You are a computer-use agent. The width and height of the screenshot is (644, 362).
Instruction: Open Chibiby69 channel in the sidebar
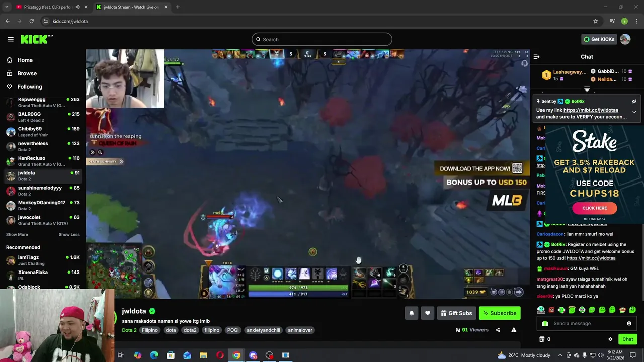43,132
